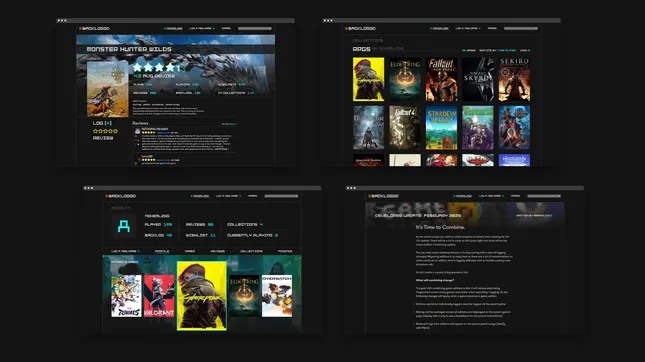Viewport: 645px width, 362px height.
Task: Open Valorant cover in favorite games
Action: pos(159,296)
